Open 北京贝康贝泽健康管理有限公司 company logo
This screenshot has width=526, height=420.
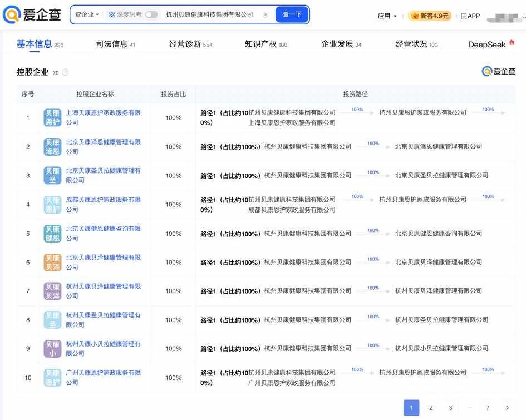coord(53,262)
